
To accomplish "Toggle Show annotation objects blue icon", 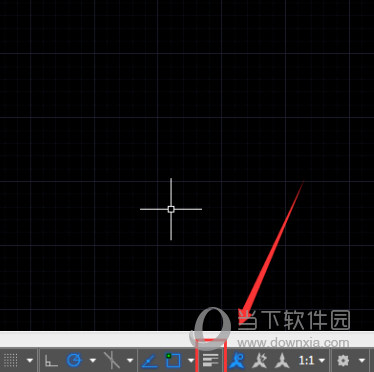I will (237, 361).
